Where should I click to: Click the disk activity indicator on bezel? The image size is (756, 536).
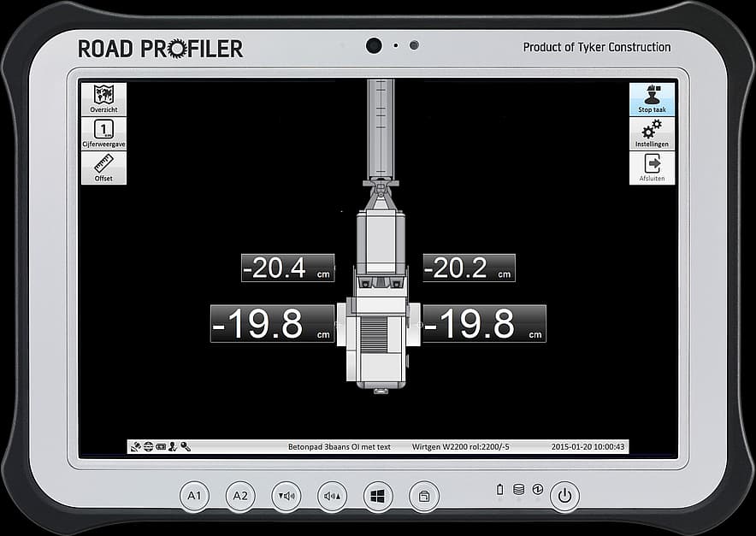tap(519, 489)
